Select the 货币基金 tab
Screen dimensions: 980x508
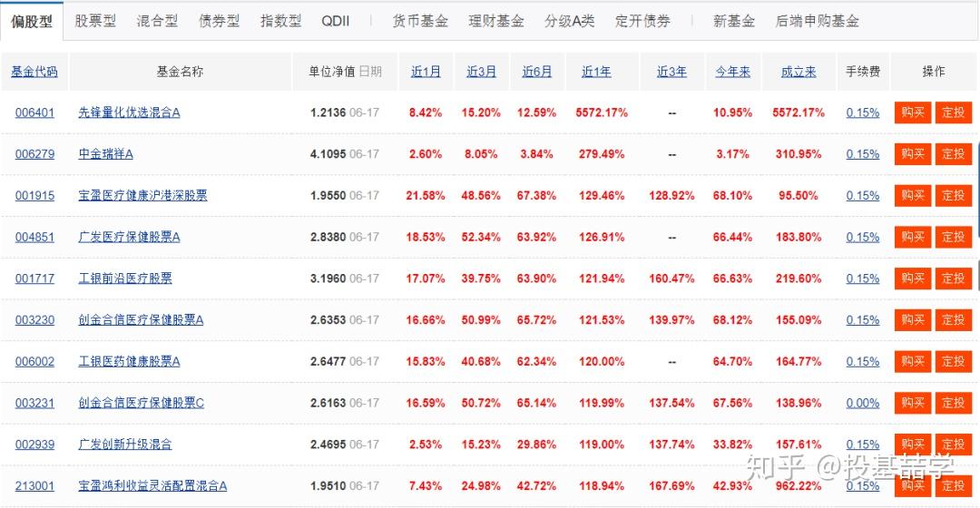coord(420,21)
